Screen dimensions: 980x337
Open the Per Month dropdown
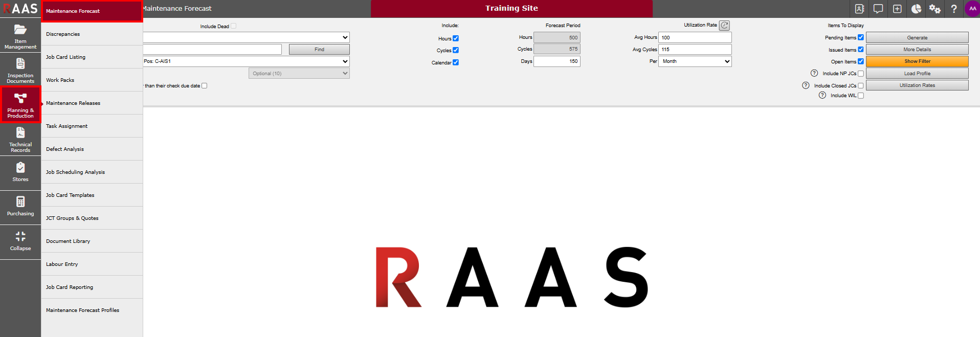695,61
